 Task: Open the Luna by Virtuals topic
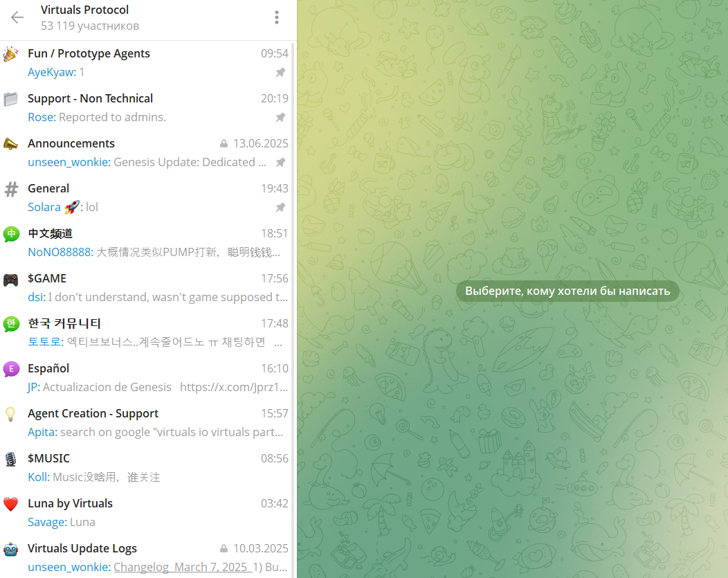tap(146, 514)
